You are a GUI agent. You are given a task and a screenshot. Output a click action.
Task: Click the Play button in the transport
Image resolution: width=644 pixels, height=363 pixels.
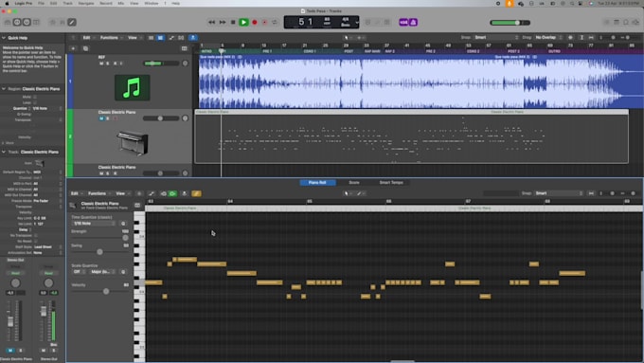243,22
